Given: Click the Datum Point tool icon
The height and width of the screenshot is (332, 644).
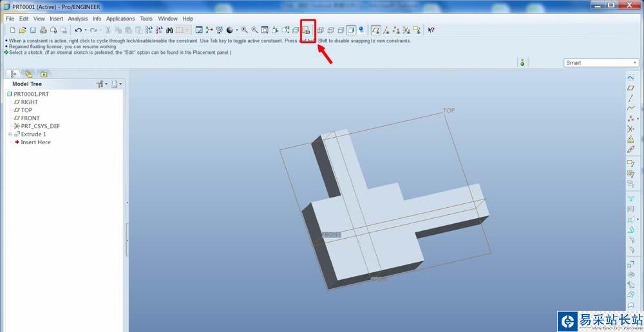Looking at the screenshot, I should pyautogui.click(x=631, y=118).
